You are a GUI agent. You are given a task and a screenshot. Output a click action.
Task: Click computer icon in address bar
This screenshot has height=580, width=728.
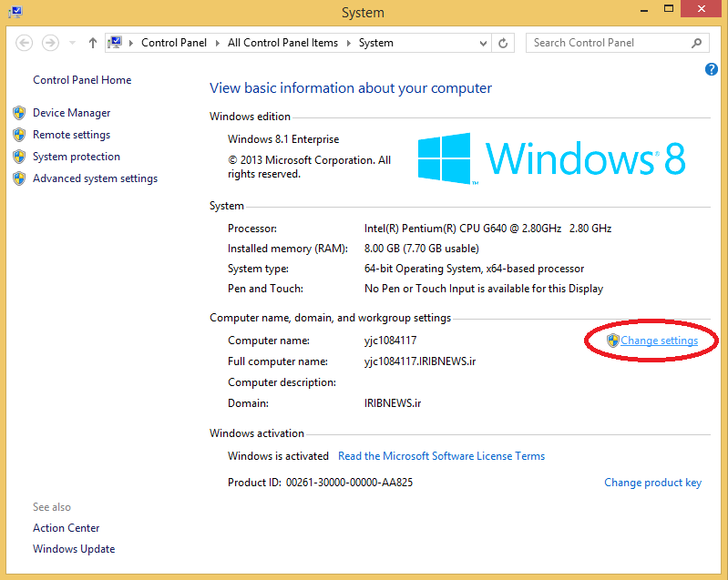pos(115,43)
